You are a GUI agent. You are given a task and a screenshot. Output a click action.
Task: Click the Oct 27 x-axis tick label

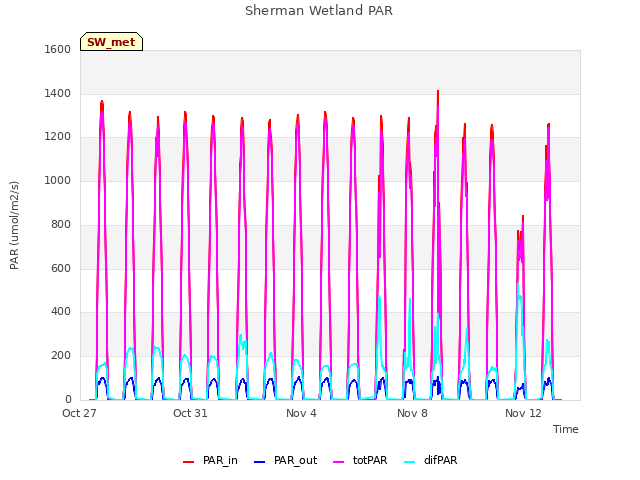point(79,413)
